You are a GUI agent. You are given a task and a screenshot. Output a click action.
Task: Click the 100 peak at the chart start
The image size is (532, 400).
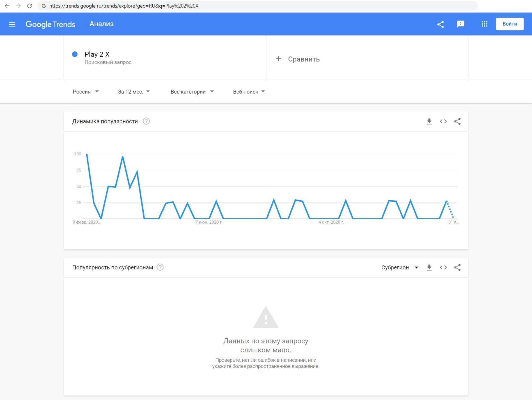87,154
